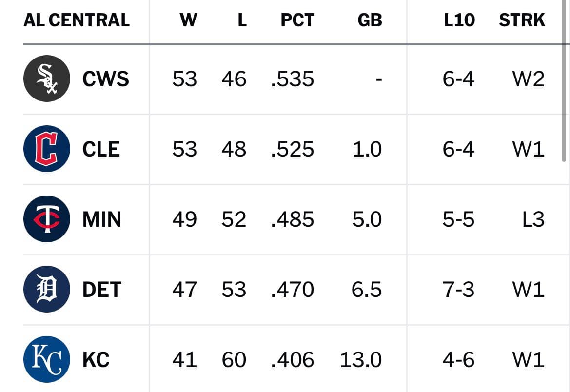The image size is (570, 392).
Task: Go to the MIN team page
Action: (102, 219)
